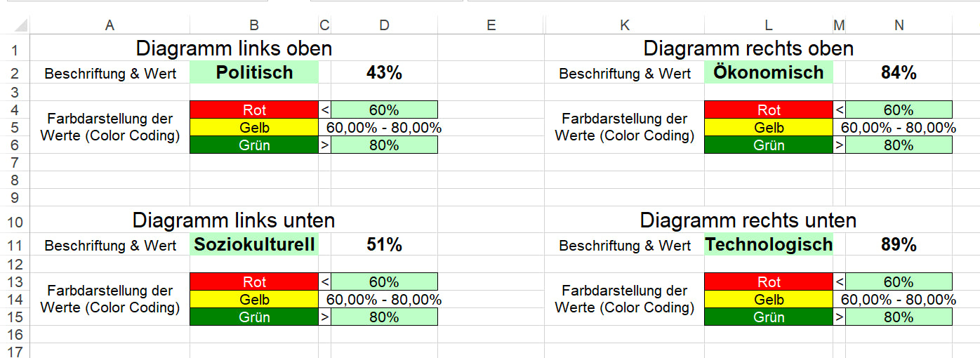The height and width of the screenshot is (358, 980).
Task: Select column B header
Action: click(254, 25)
